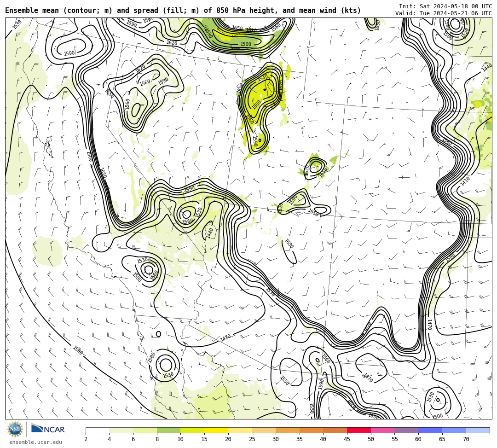Pick the bright yellow 15-20 colorbar segment
Viewport: 497px width, 448px height.
coord(216,430)
